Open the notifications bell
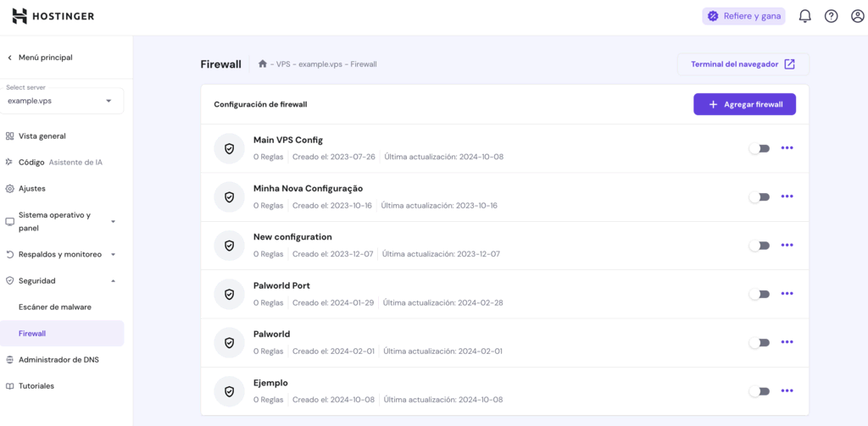The width and height of the screenshot is (868, 426). coord(804,16)
